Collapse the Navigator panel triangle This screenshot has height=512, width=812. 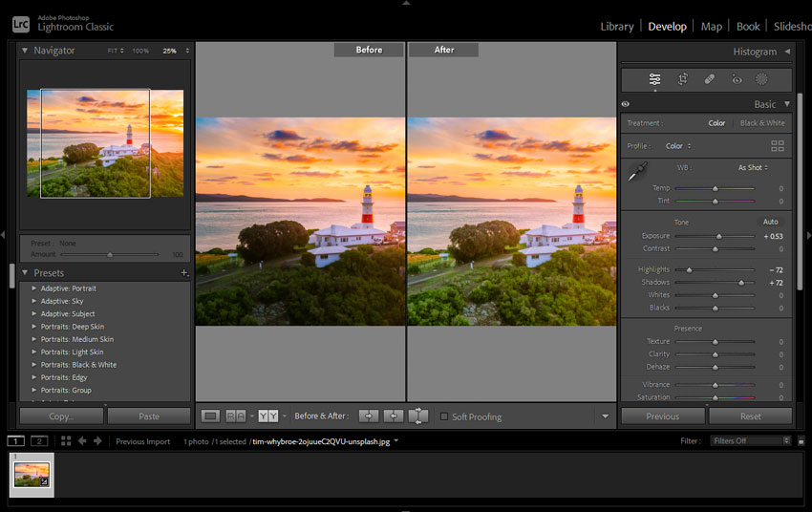pyautogui.click(x=24, y=51)
